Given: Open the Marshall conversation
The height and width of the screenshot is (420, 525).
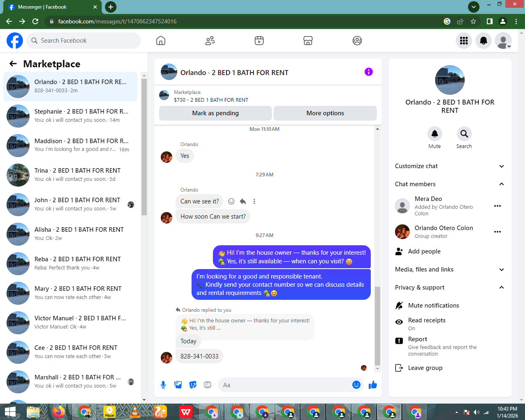Looking at the screenshot, I should tap(70, 382).
